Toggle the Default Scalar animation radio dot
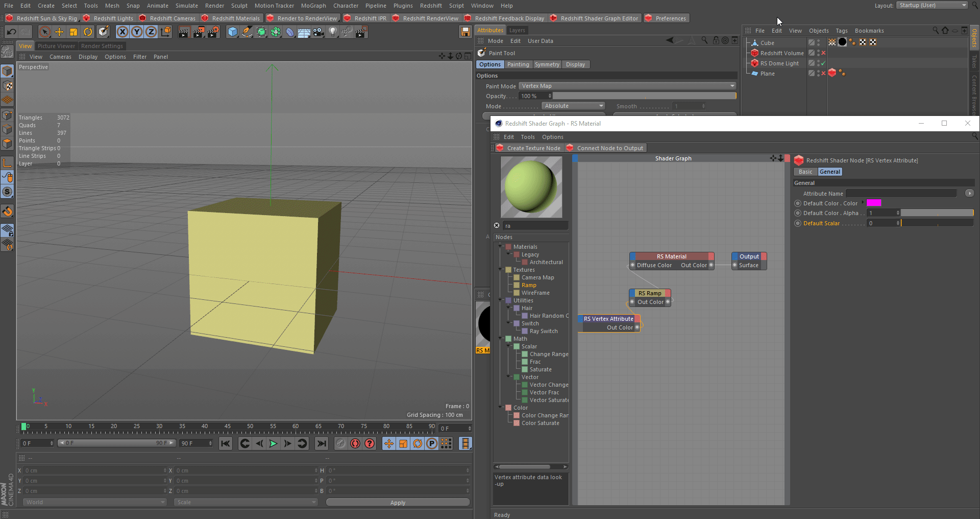Image resolution: width=980 pixels, height=519 pixels. coord(798,223)
